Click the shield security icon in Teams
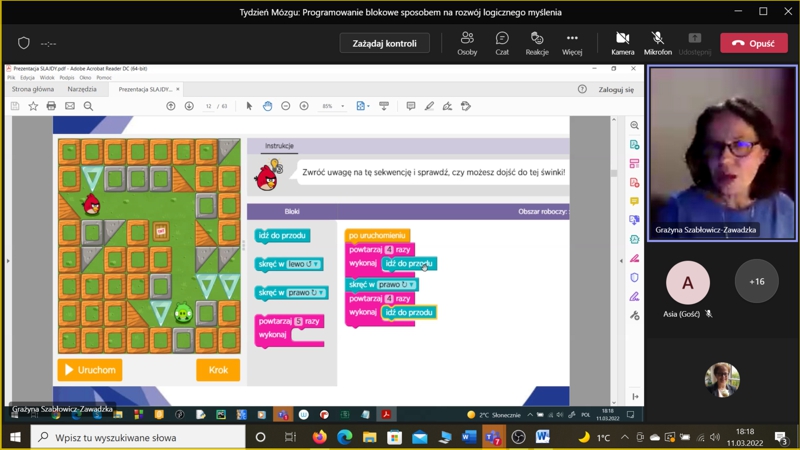 pos(23,43)
